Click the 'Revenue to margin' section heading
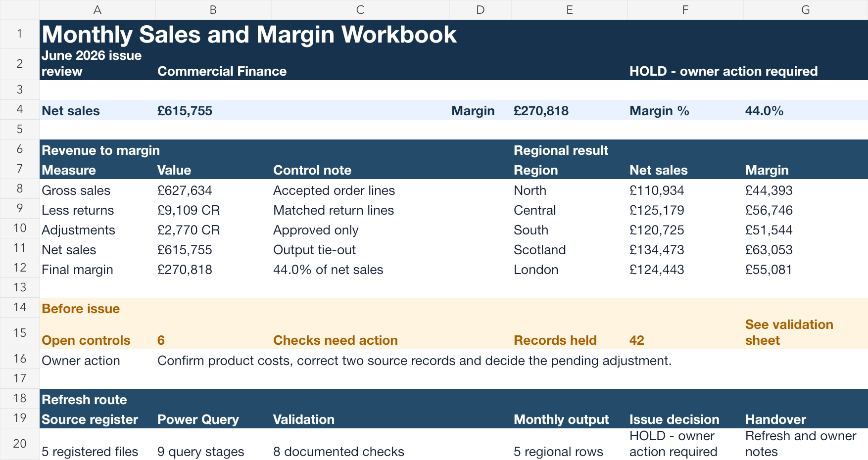Viewport: 868px width, 460px height. pos(101,150)
